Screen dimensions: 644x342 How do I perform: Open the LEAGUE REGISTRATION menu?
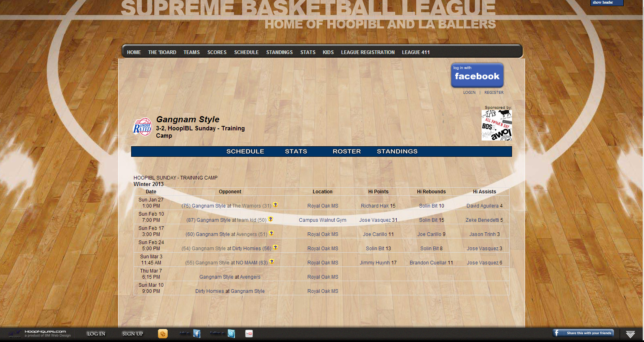pos(367,52)
